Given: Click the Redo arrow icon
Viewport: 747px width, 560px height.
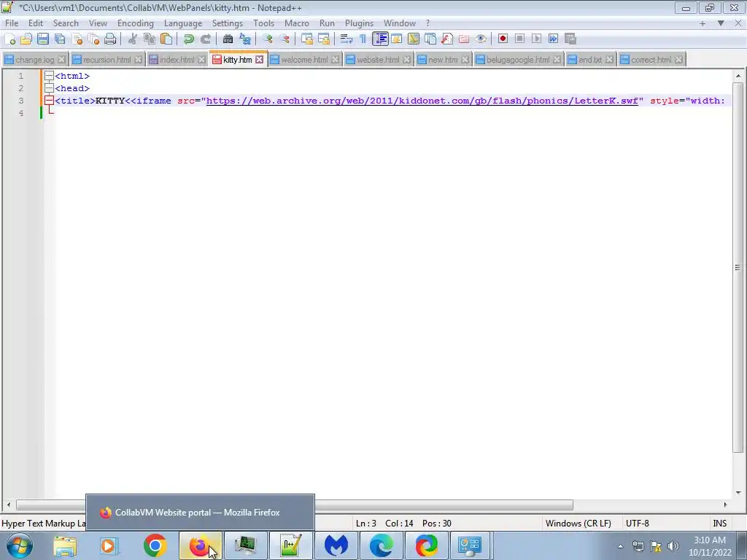Looking at the screenshot, I should tap(205, 39).
